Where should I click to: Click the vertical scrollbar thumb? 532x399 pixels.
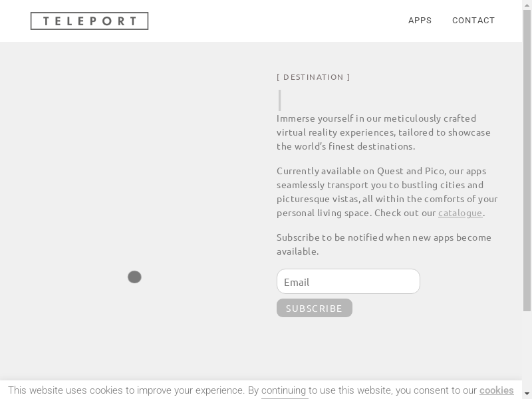pyautogui.click(x=527, y=160)
